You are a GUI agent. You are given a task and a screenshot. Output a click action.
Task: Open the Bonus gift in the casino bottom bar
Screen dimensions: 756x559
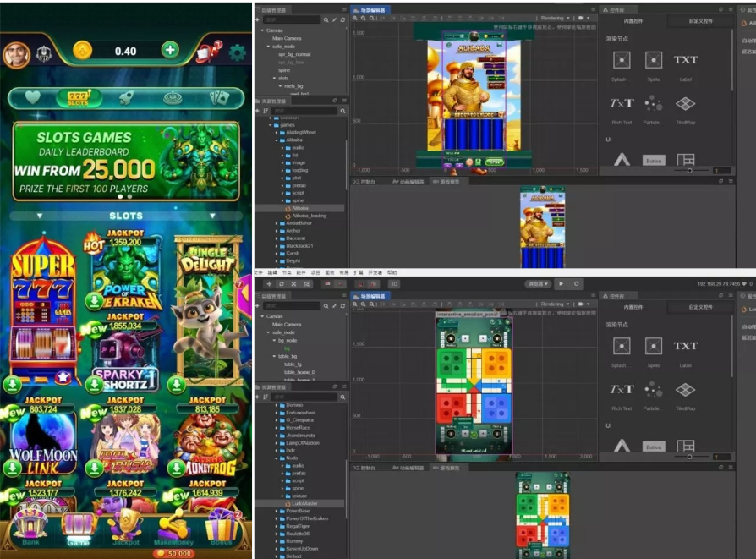(222, 528)
